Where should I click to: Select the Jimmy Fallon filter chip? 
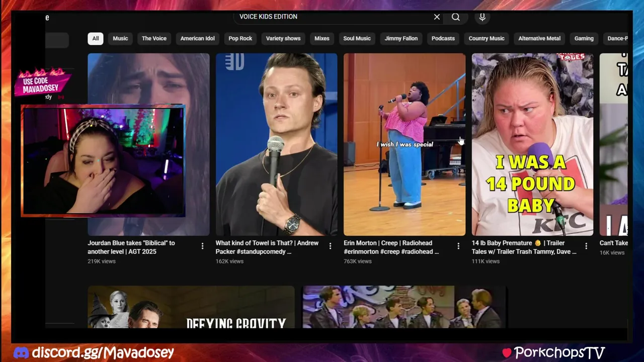coord(401,38)
